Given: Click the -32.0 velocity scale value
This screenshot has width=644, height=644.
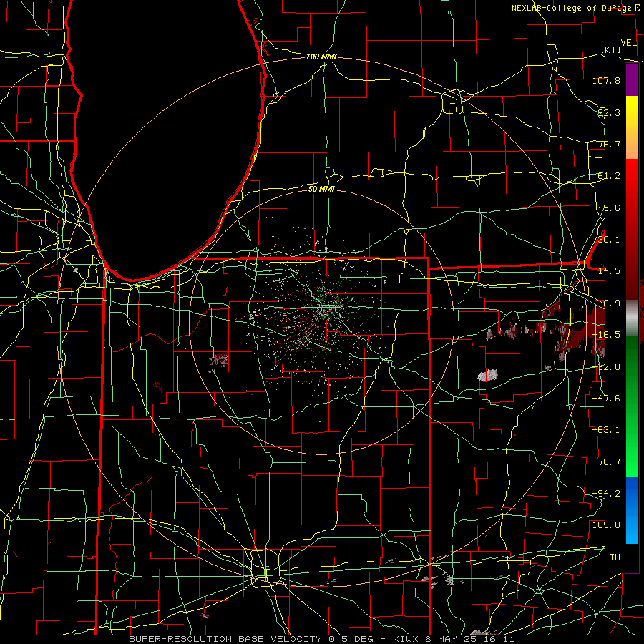Looking at the screenshot, I should coord(608,367).
